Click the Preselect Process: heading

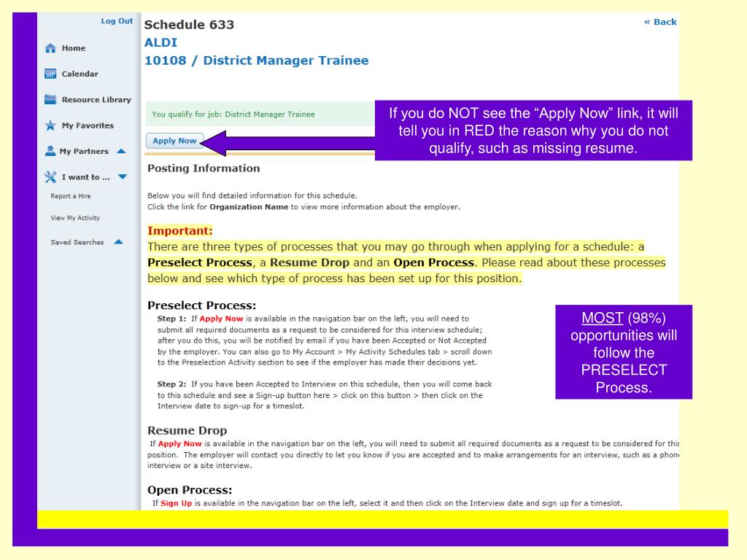pos(201,306)
